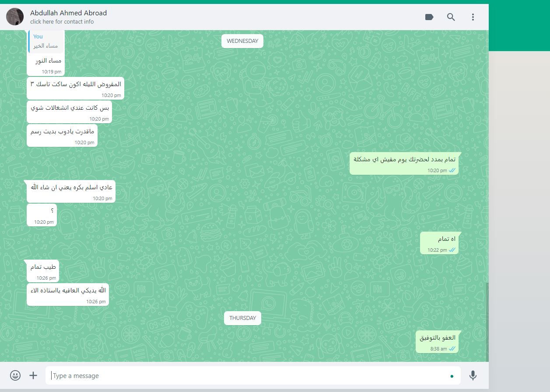This screenshot has height=392, width=550.
Task: Select sent message 'تمام بمدد لحضرتك يوم'
Action: tap(404, 164)
